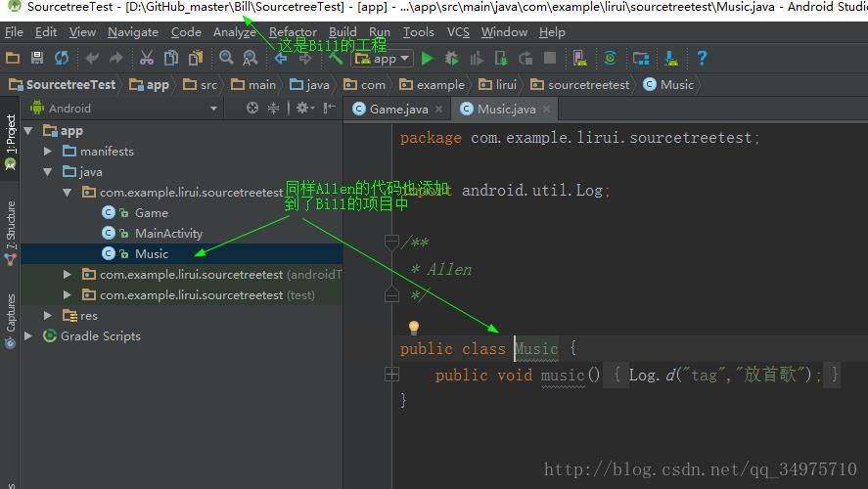The height and width of the screenshot is (489, 868).
Task: Click the src breadcrumb
Action: (x=201, y=85)
